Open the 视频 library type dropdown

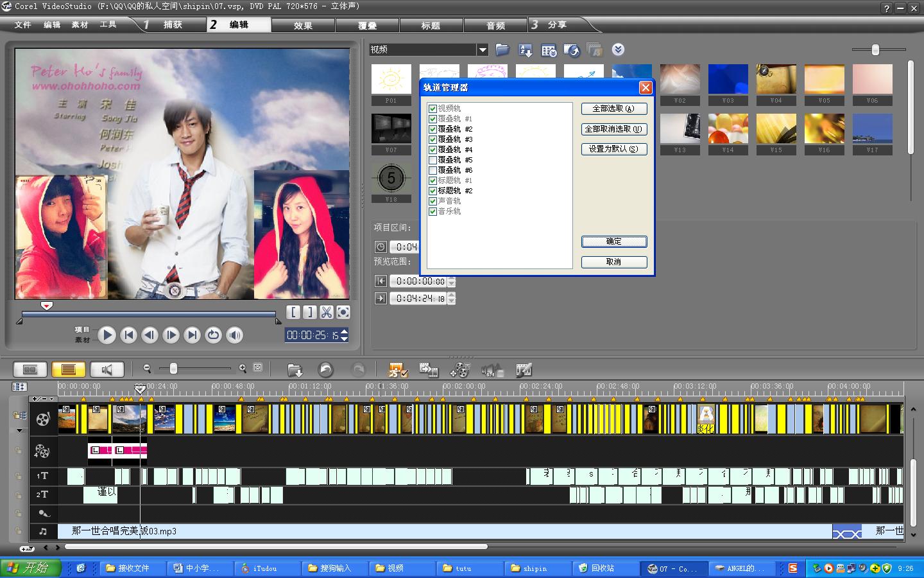(x=483, y=49)
